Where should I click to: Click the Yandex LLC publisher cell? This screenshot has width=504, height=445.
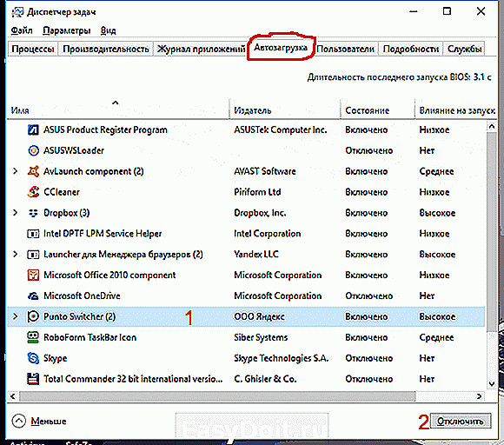pyautogui.click(x=255, y=255)
